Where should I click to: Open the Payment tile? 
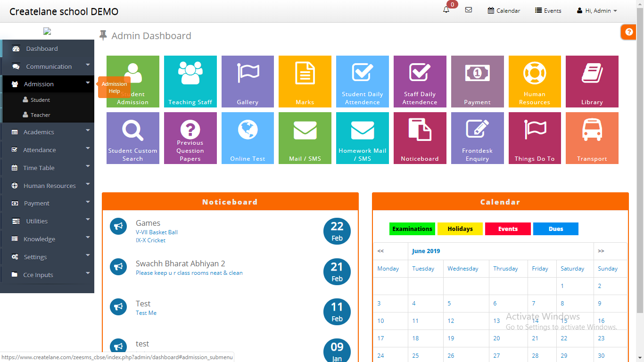pos(477,82)
